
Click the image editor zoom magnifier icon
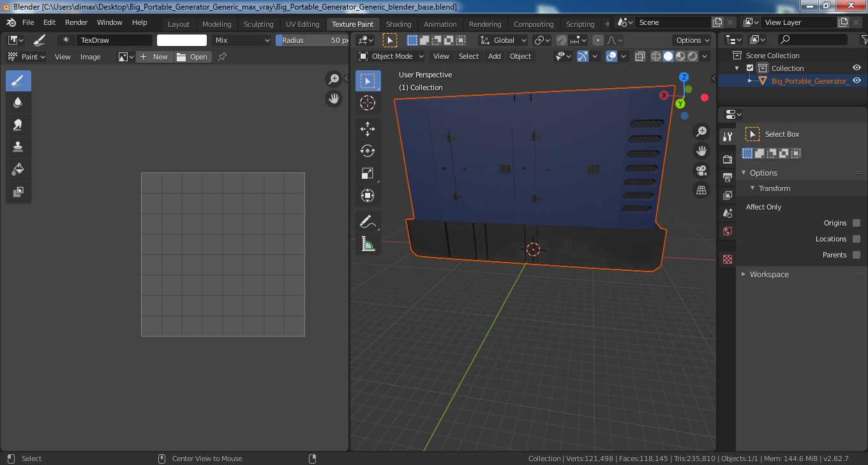(334, 79)
